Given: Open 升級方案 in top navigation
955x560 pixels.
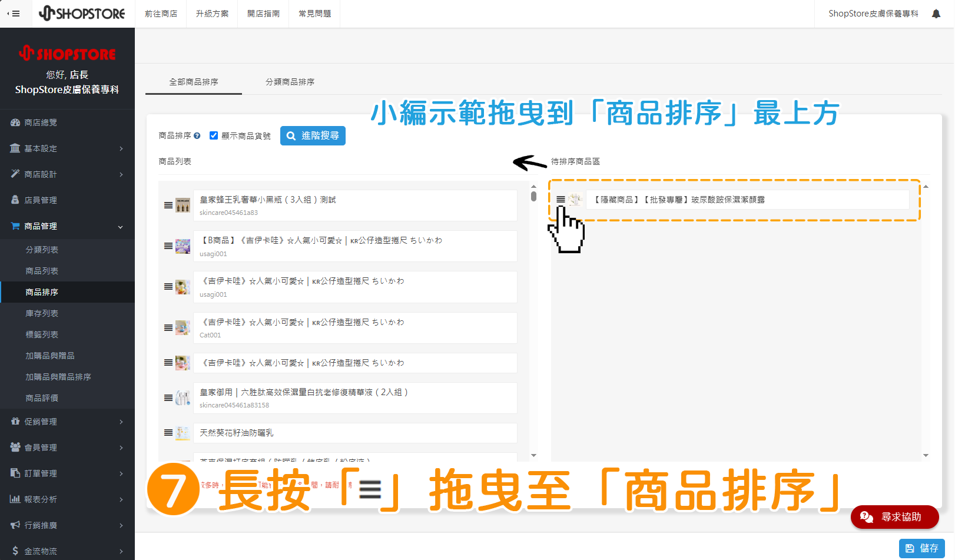Looking at the screenshot, I should pos(212,14).
